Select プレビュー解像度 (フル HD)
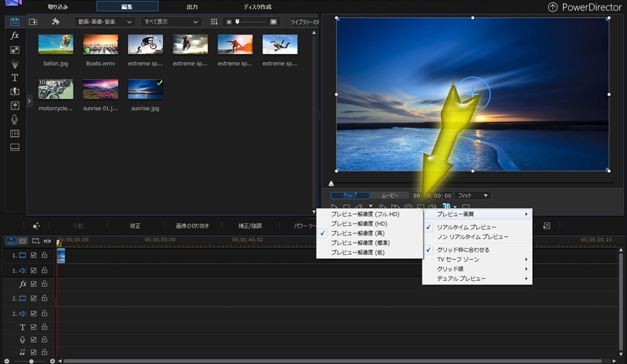 click(370, 214)
